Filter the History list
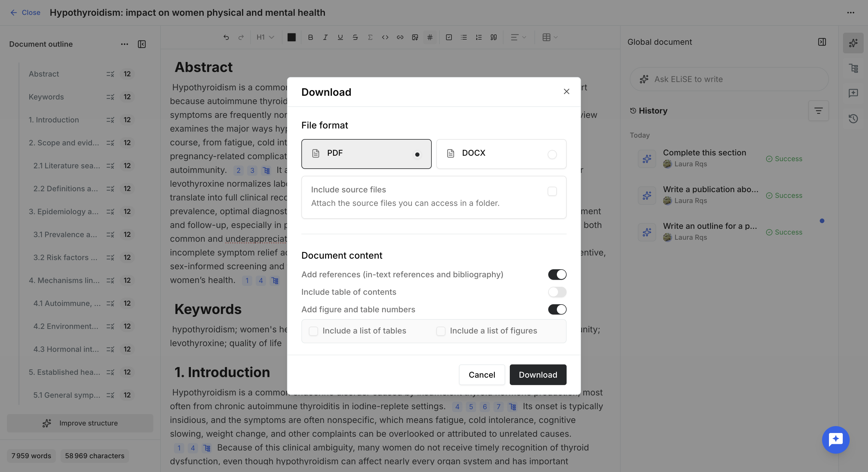868x472 pixels. click(818, 111)
